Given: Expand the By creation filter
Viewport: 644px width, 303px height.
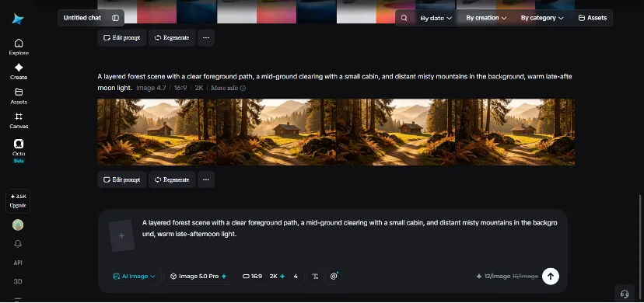Looking at the screenshot, I should (x=486, y=18).
